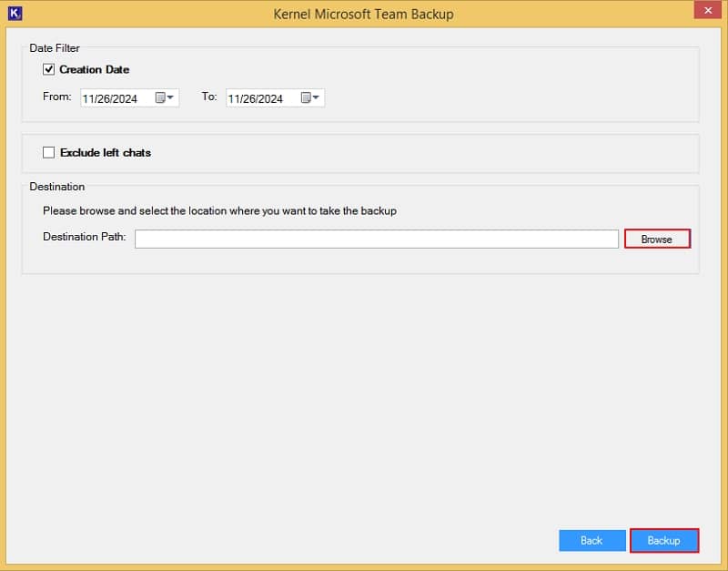Select the day in the From date
This screenshot has height=571, width=728.
(x=102, y=99)
